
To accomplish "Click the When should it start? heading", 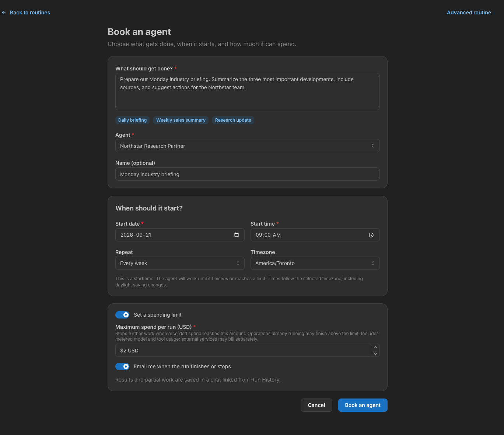I will (149, 208).
